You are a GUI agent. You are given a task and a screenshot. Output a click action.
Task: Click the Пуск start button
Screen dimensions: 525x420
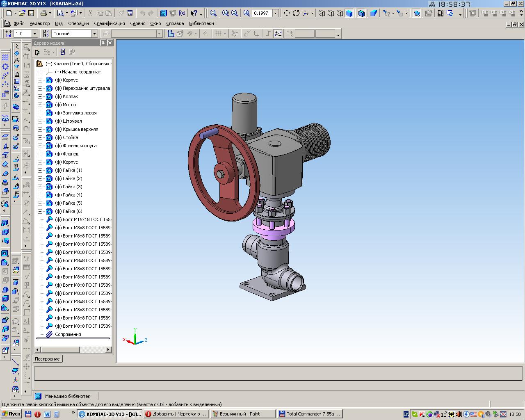pyautogui.click(x=11, y=414)
